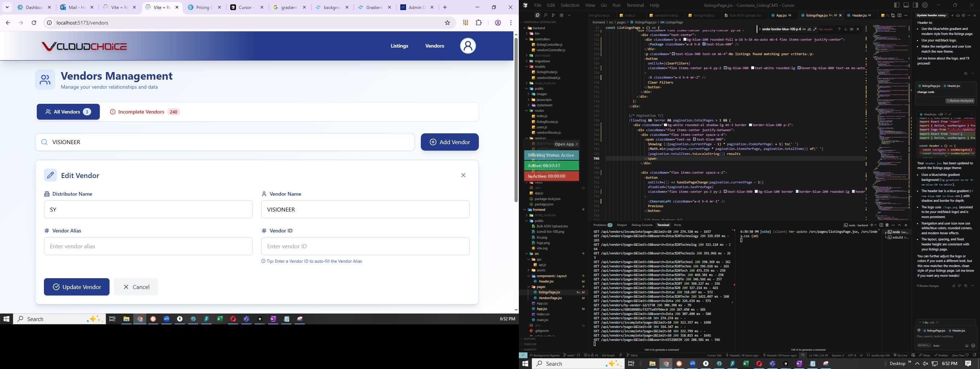Reload the localhost vendors page
980x369 pixels.
pyautogui.click(x=34, y=23)
